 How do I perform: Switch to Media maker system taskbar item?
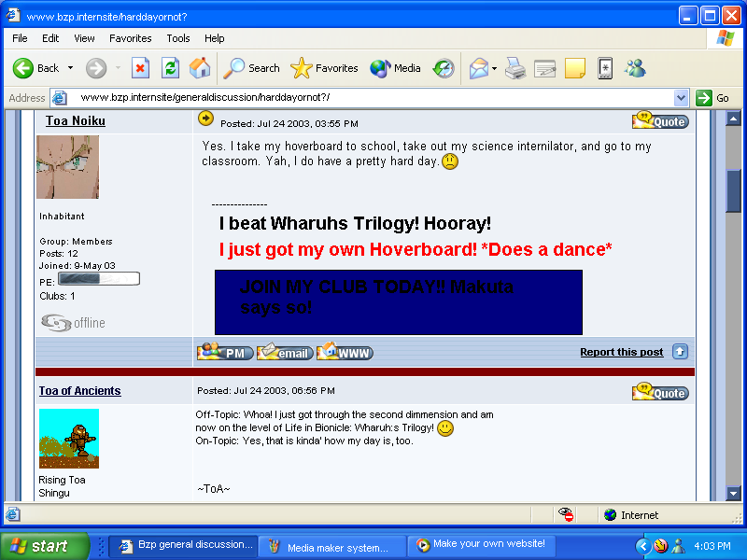tap(332, 547)
